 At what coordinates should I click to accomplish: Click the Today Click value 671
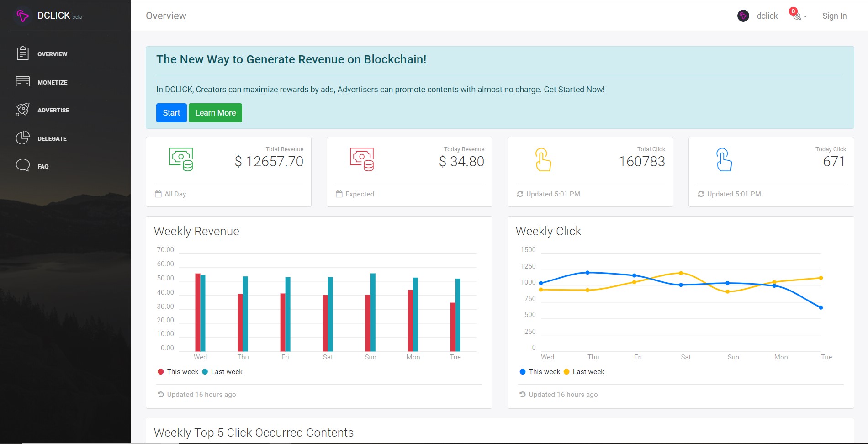[834, 161]
